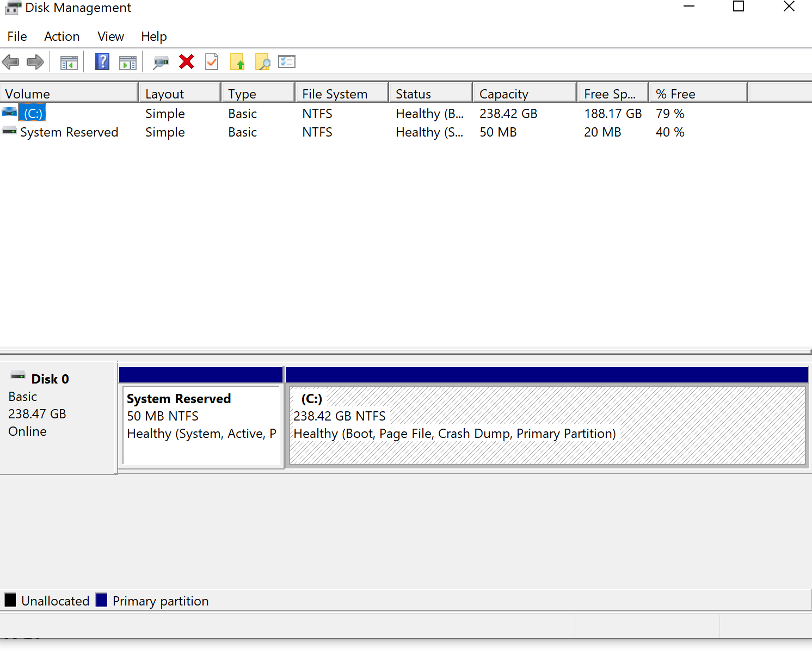Image resolution: width=812 pixels, height=655 pixels.
Task: Click the 238.47 GB text under Disk 0
Action: [x=37, y=414]
